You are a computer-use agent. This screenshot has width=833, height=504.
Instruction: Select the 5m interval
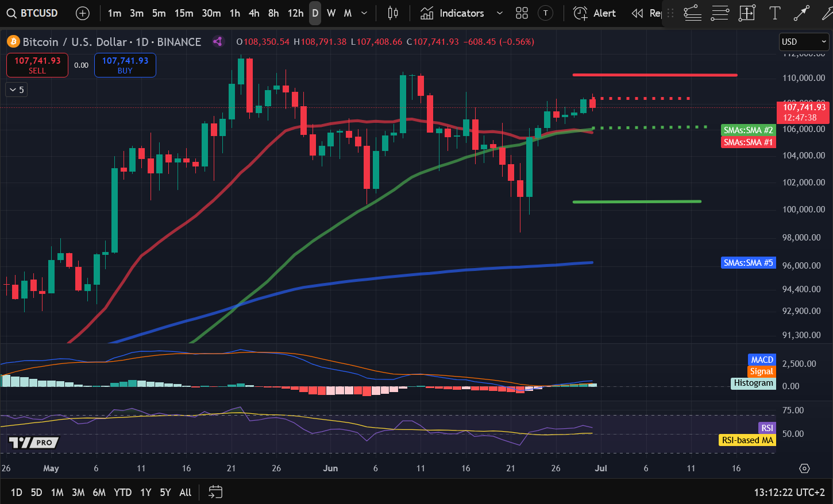click(159, 13)
